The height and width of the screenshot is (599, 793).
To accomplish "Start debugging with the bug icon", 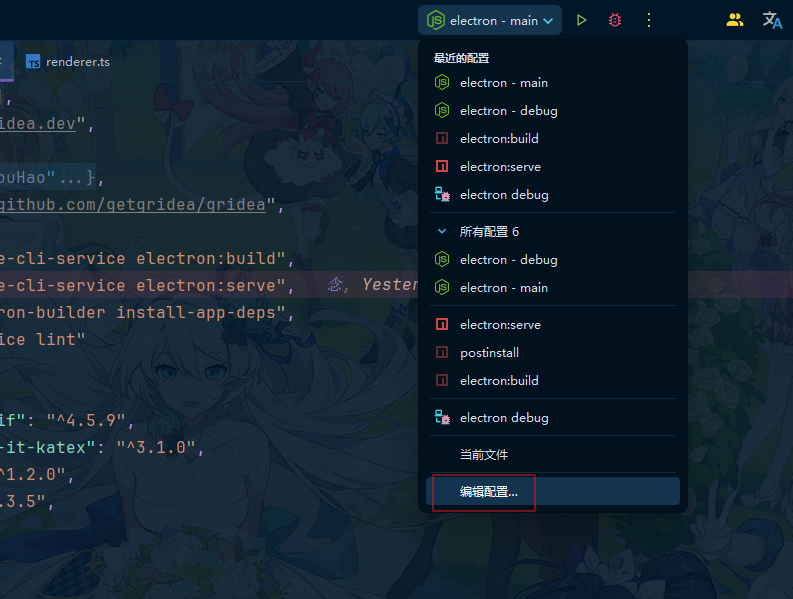I will 615,20.
